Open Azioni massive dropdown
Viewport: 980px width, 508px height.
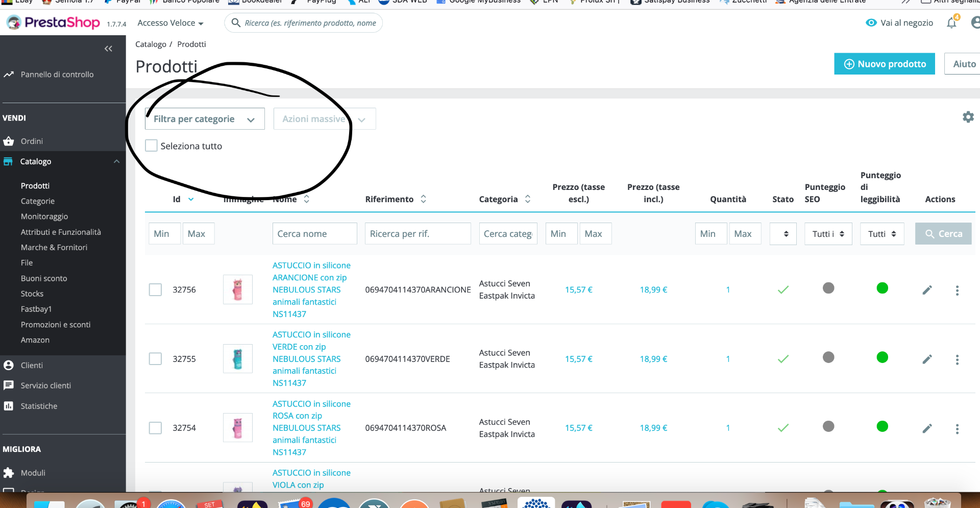[325, 119]
